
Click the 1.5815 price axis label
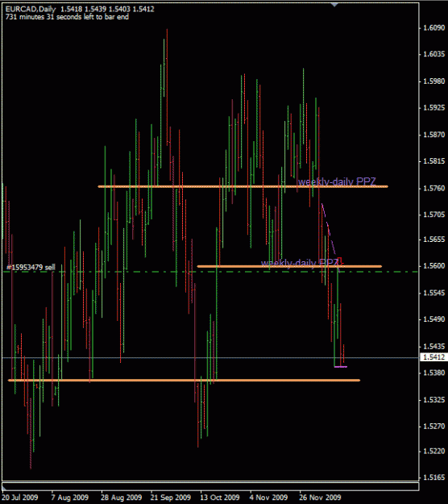click(x=433, y=161)
